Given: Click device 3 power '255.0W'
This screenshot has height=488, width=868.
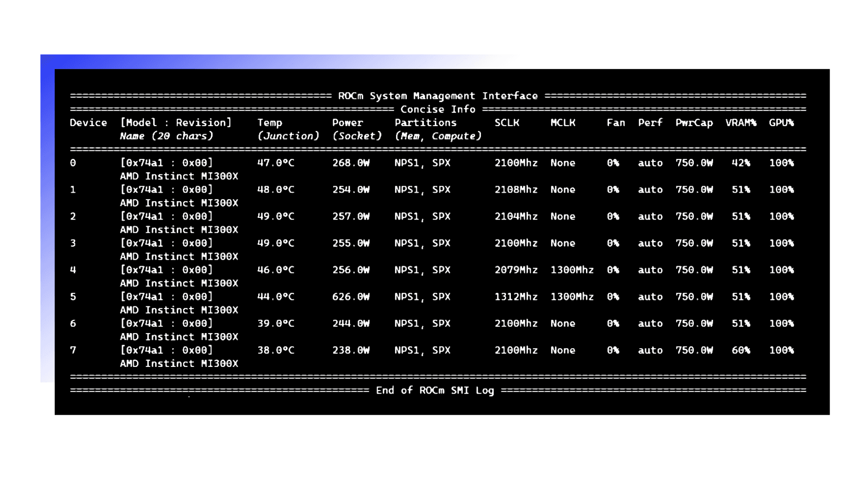Looking at the screenshot, I should click(x=351, y=243).
